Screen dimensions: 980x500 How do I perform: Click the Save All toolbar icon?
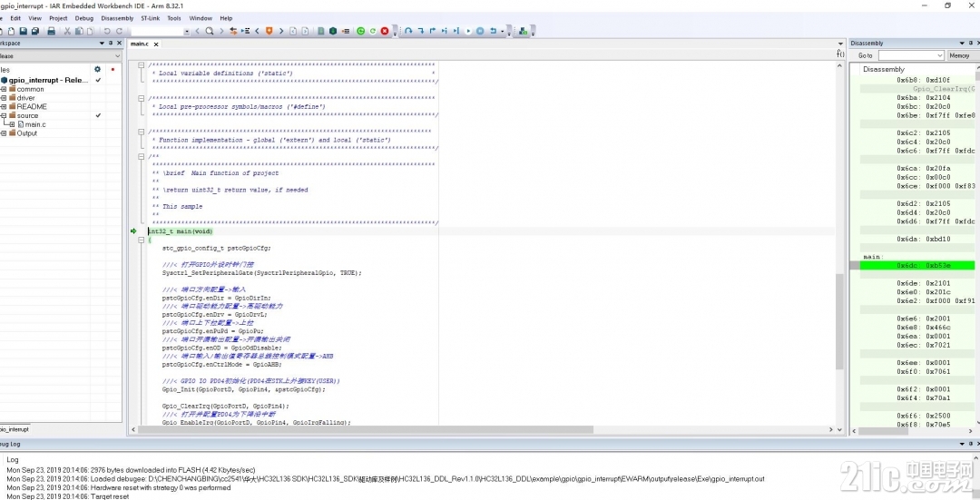tap(35, 31)
